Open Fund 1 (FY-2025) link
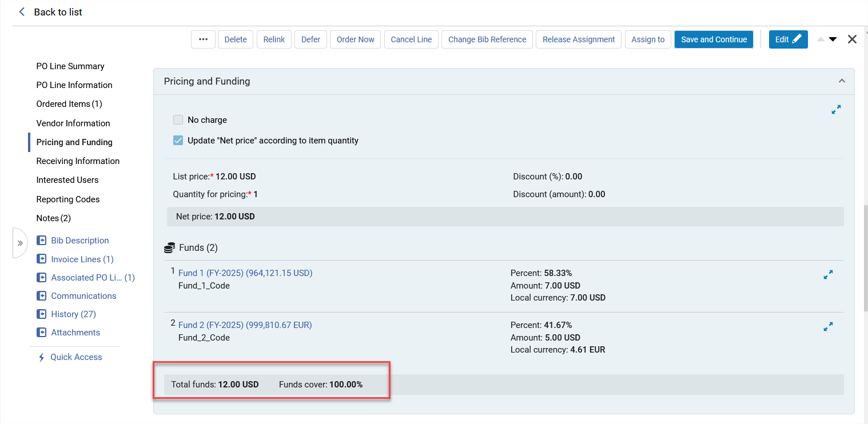 tap(245, 273)
